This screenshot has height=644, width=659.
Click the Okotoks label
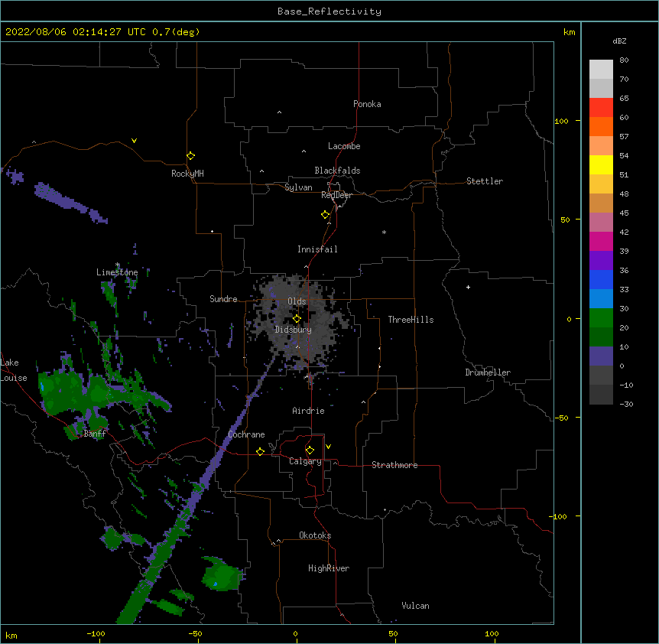coord(315,535)
